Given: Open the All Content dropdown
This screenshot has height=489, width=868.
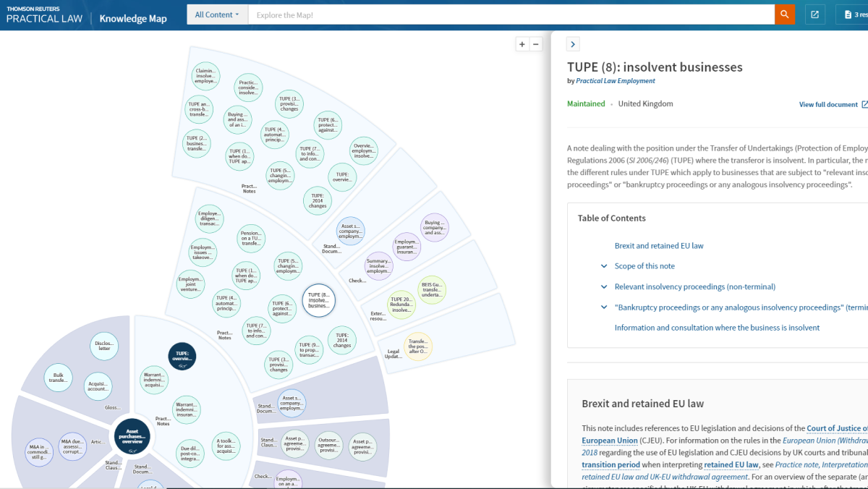Looking at the screenshot, I should click(x=217, y=14).
